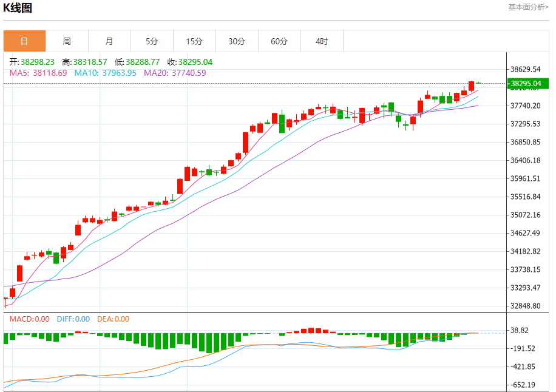Image resolution: width=556 pixels, height=392 pixels.
Task: Click the 37295.53 axis label
Action: pos(526,124)
